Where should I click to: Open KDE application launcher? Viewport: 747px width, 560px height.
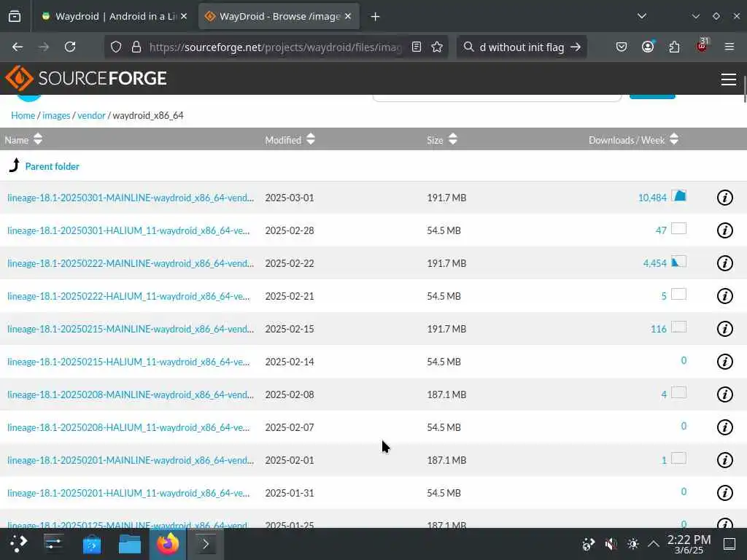pos(18,544)
